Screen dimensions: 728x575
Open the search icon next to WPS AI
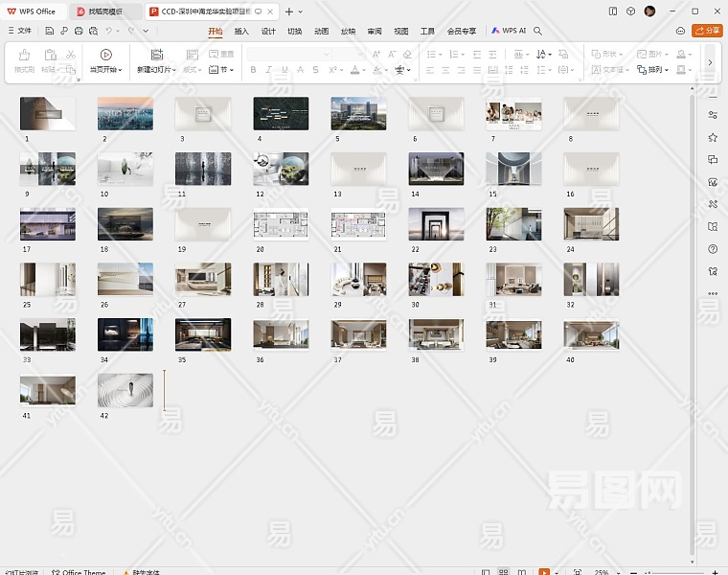(538, 31)
